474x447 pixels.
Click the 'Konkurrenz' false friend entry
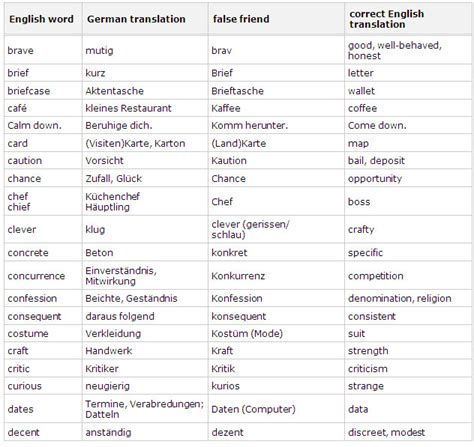[x=238, y=276]
